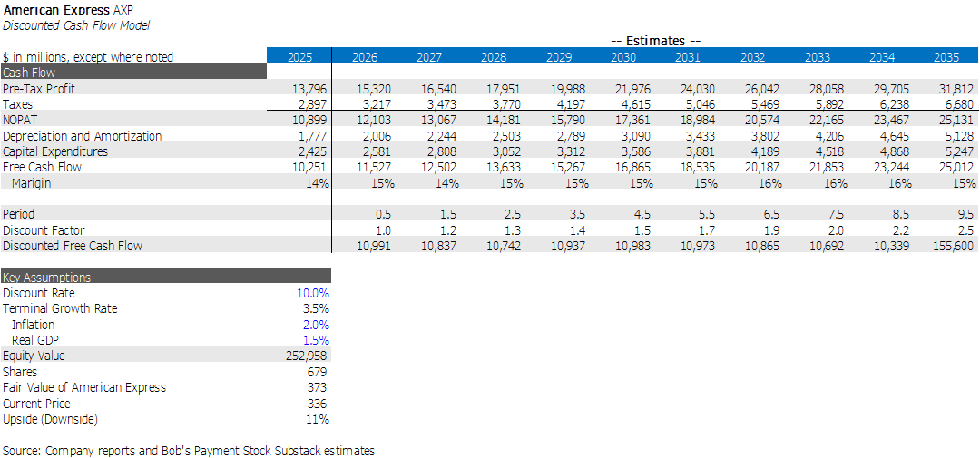Click the 1.5% Real GDP input

coord(317,340)
